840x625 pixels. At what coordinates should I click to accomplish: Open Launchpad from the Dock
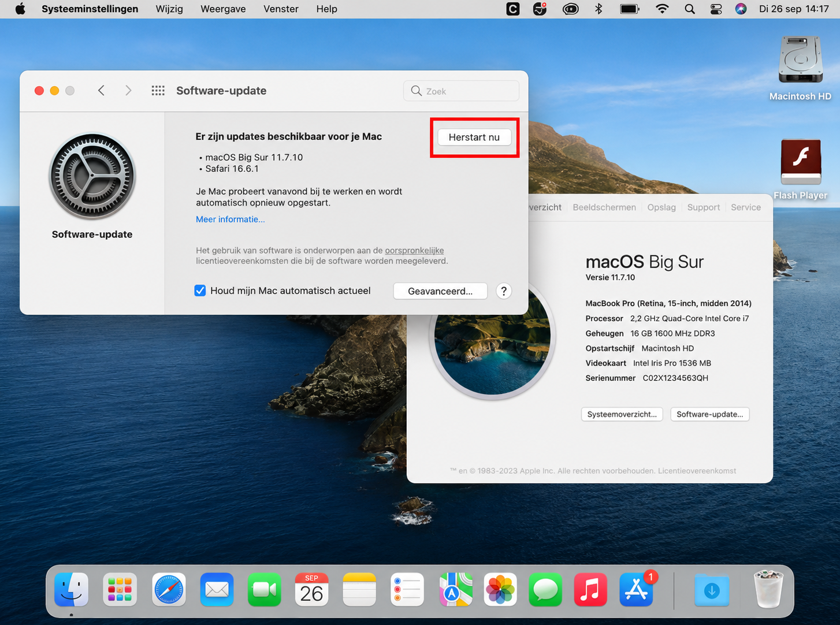tap(120, 590)
